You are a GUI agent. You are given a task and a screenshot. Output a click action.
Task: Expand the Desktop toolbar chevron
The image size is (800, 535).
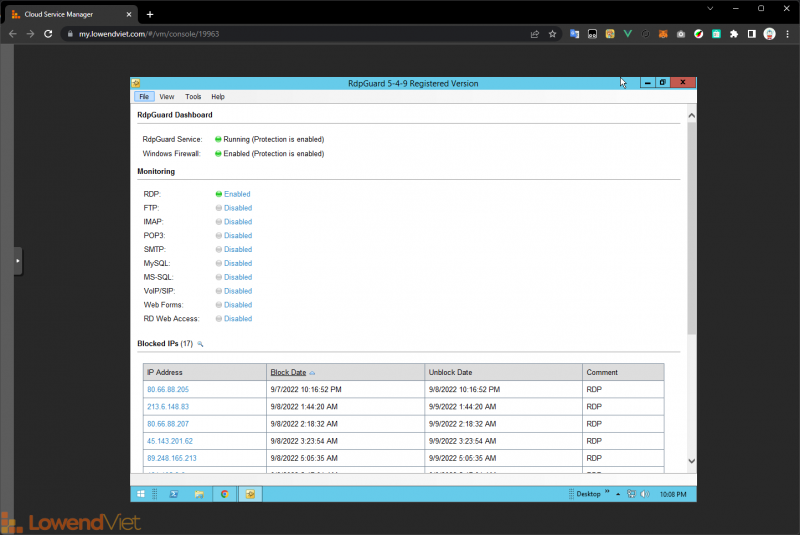607,492
